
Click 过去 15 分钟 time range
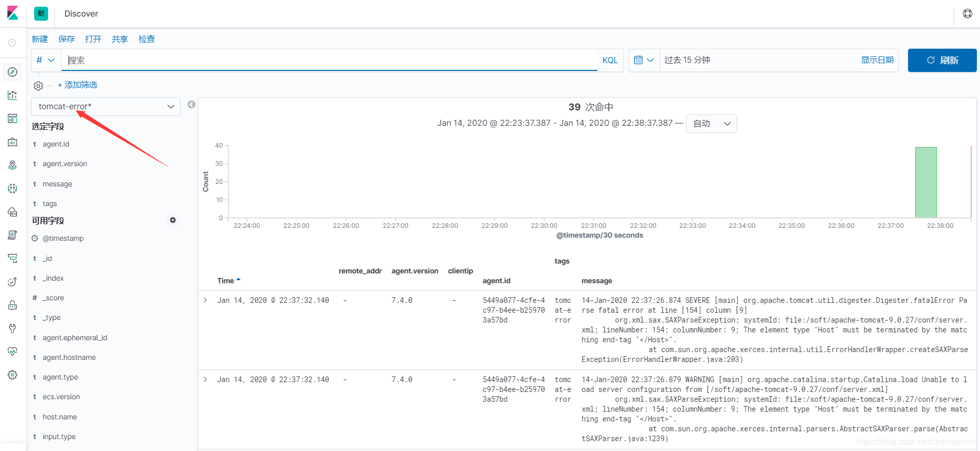coord(688,60)
